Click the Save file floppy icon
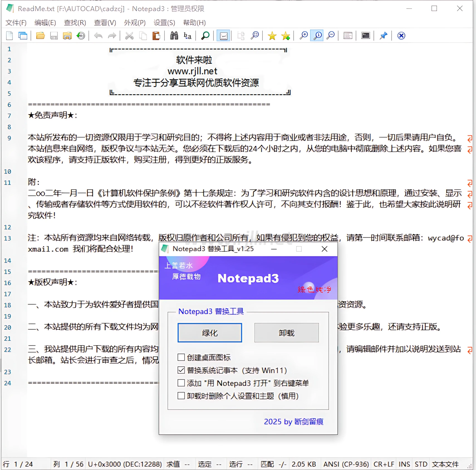This screenshot has width=476, height=470. 54,36
